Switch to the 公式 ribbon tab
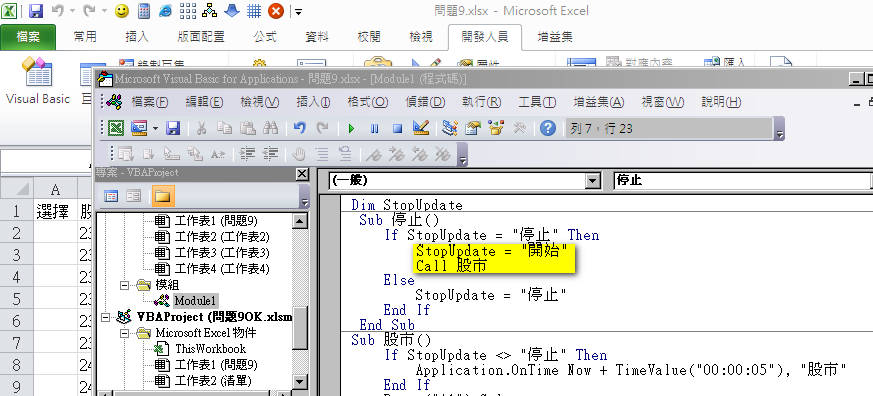Screen dimensions: 873x396 click(265, 37)
